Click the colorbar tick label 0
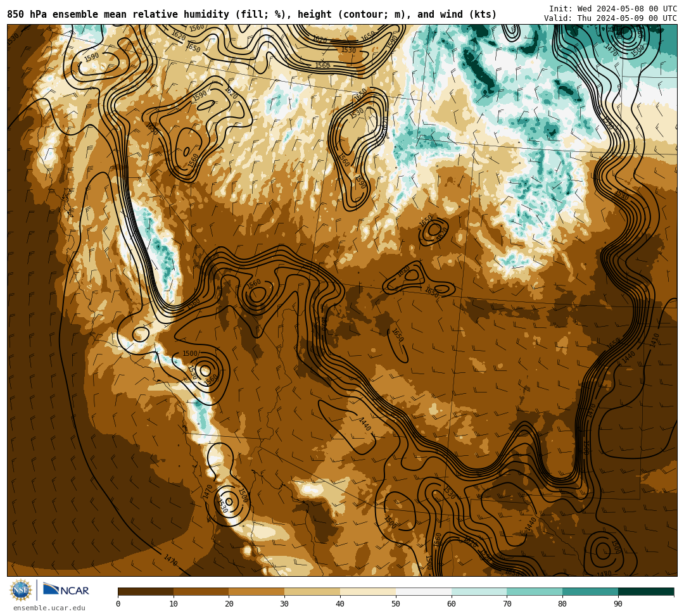 point(118,604)
